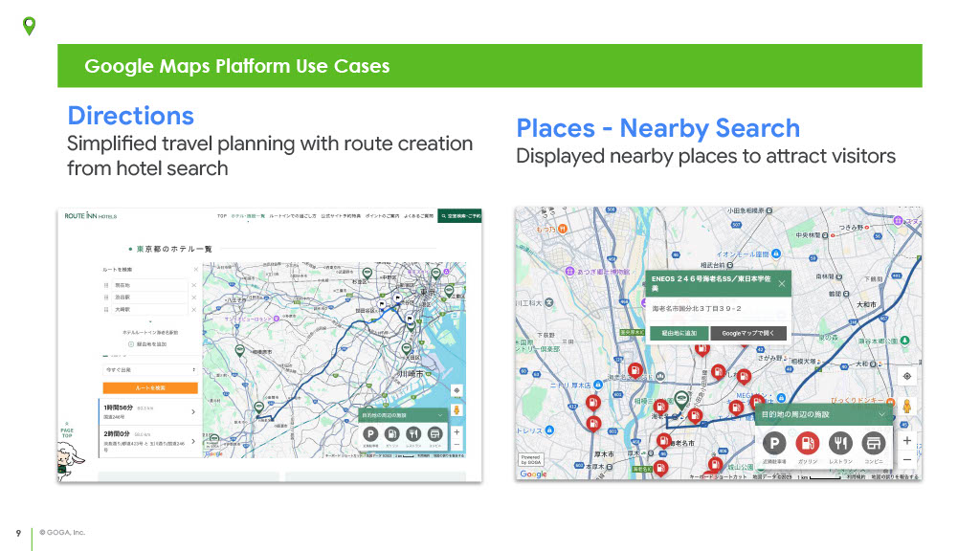This screenshot has height=551, width=980.
Task: Click the もつ乃 restaurant marker
Action: click(563, 230)
